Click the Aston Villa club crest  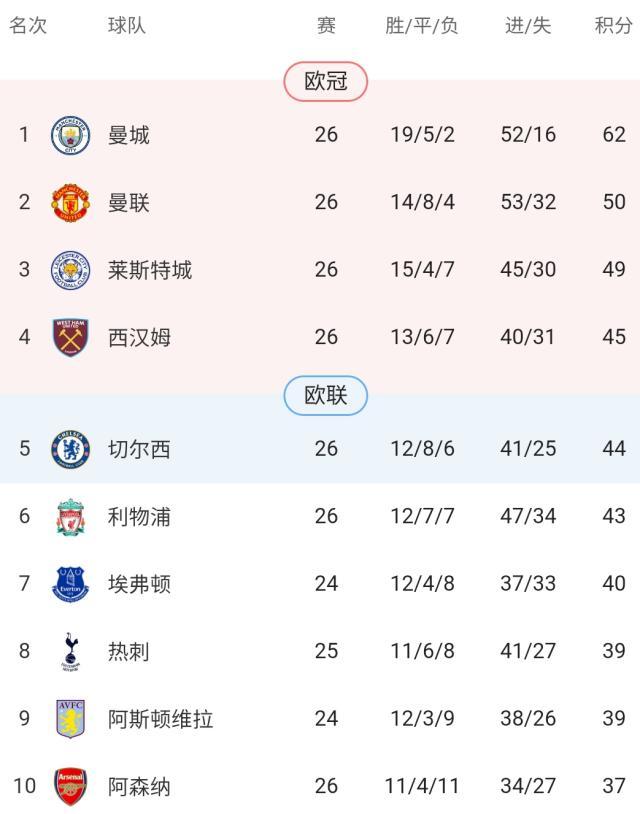(71, 719)
